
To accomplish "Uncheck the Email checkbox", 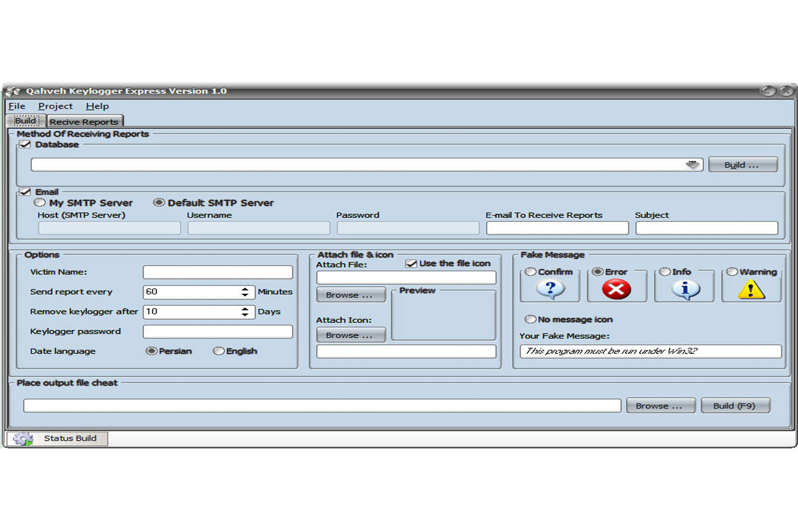I will point(24,192).
